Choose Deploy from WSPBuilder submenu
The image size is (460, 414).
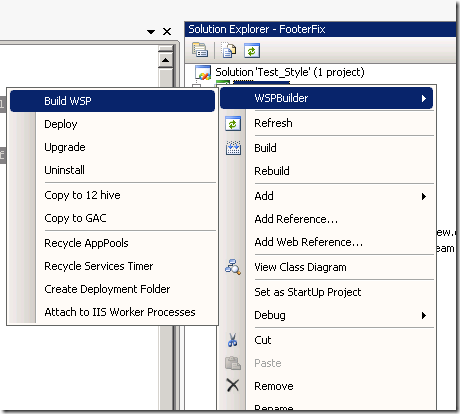pyautogui.click(x=112, y=124)
